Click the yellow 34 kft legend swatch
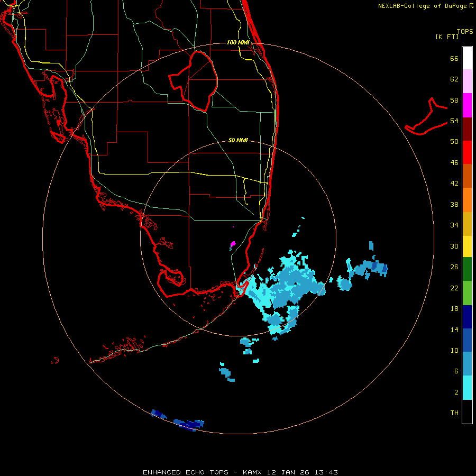The image size is (476, 476). coord(467,246)
